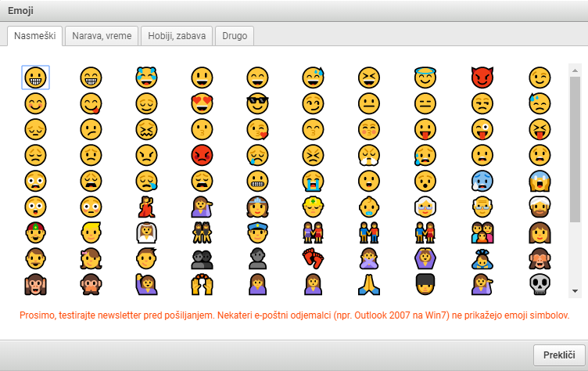The height and width of the screenshot is (371, 588).
Task: Choose the smiling face with halo emoji
Action: 425,77
